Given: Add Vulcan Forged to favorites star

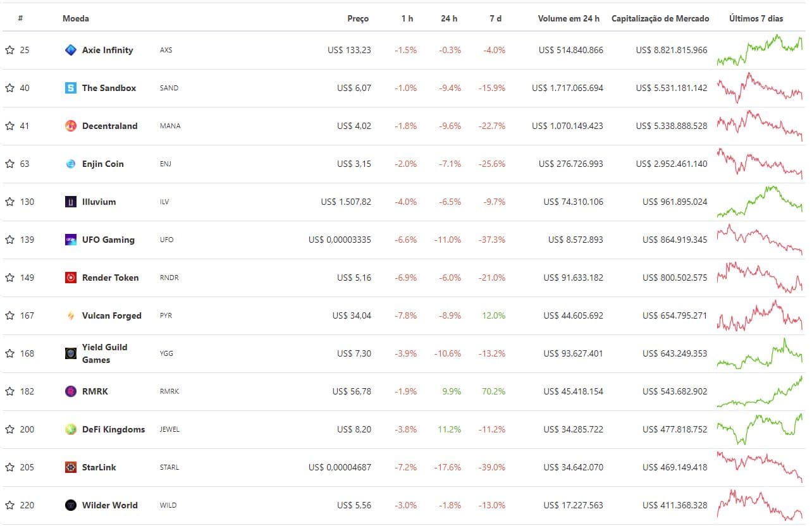Looking at the screenshot, I should pos(9,315).
